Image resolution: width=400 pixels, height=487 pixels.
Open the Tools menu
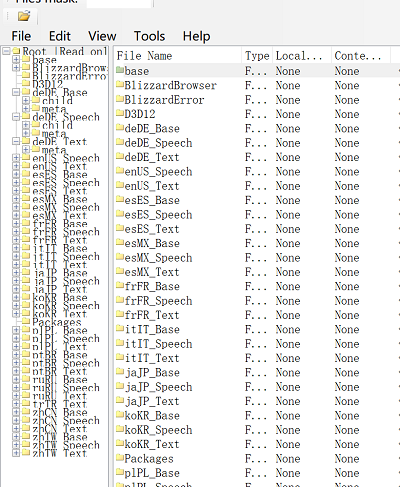coord(149,36)
